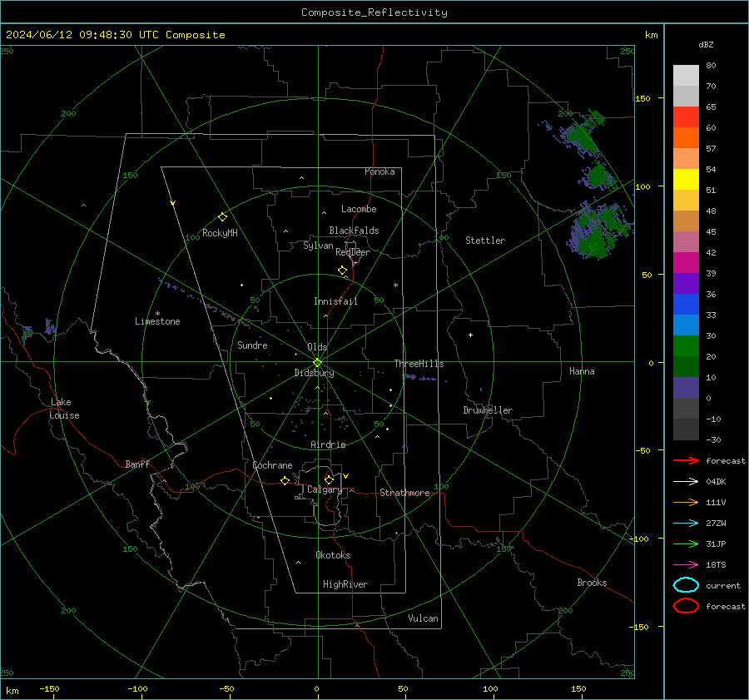Click the Composite_Reflectivity title

[374, 12]
